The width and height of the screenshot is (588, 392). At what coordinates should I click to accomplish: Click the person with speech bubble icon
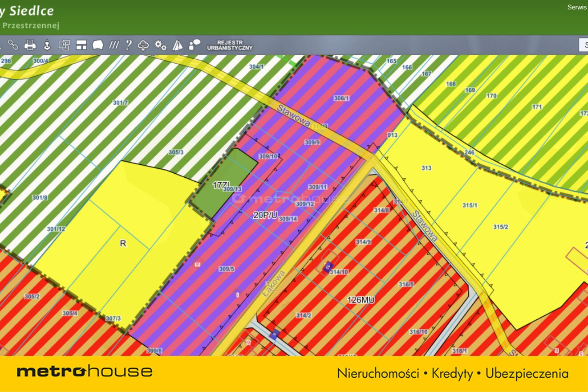tap(195, 45)
